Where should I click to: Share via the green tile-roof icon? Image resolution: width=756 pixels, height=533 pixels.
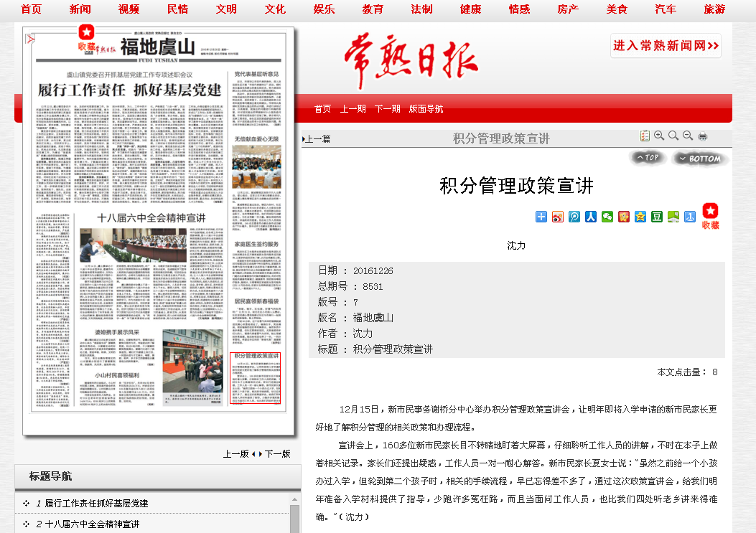click(x=673, y=217)
